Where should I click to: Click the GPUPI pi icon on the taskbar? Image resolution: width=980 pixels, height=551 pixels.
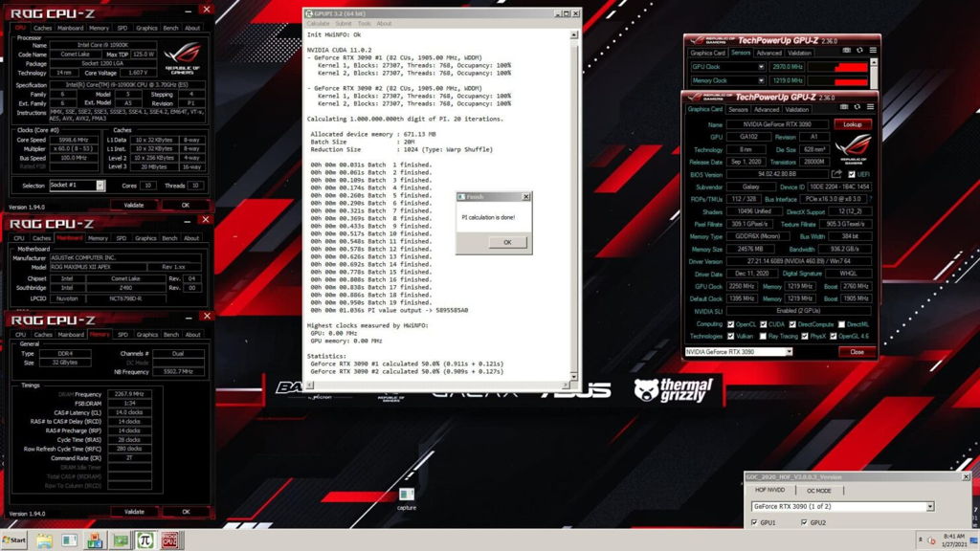[x=145, y=540]
